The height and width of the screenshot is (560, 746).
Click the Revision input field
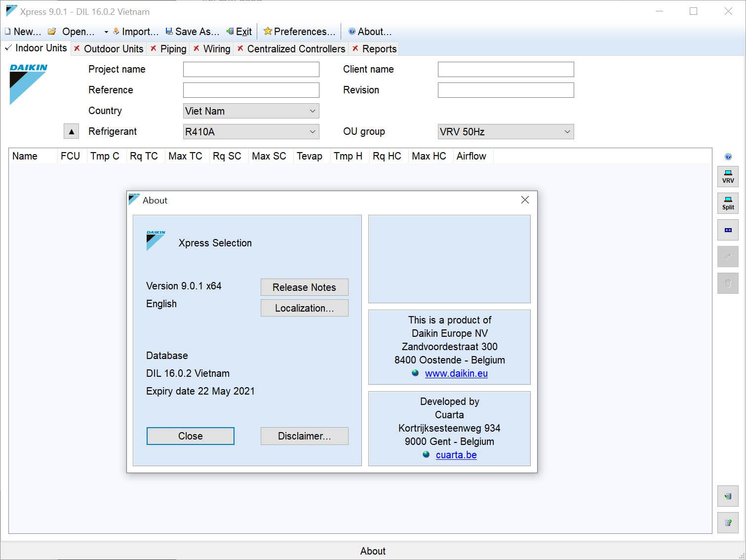coord(506,90)
